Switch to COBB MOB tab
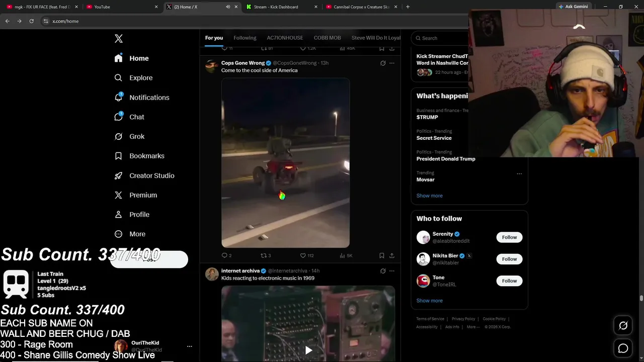Image resolution: width=644 pixels, height=362 pixels. [327, 38]
